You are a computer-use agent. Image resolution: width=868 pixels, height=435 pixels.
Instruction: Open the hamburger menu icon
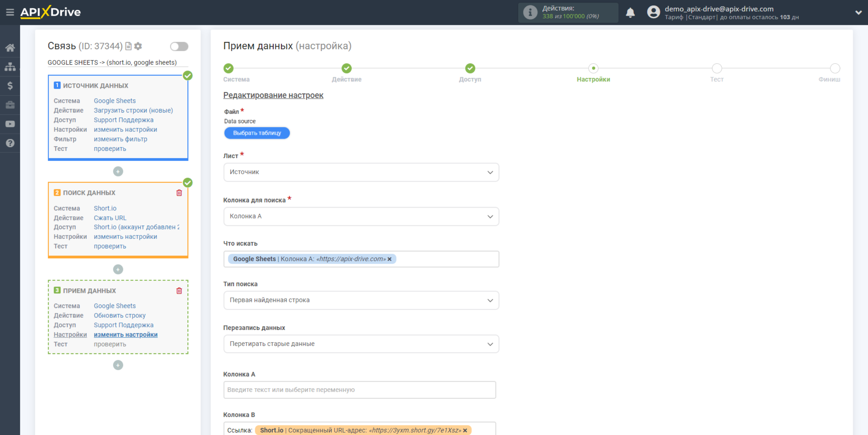click(10, 12)
